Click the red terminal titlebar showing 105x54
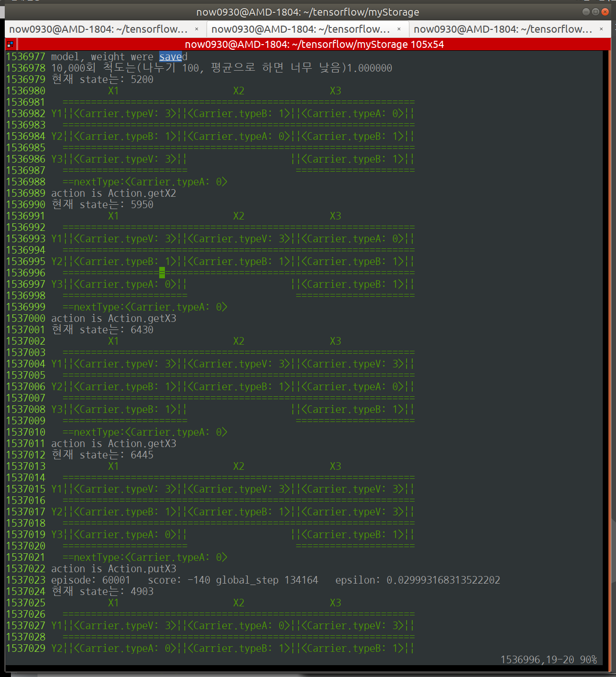This screenshot has width=616, height=677. coord(314,45)
